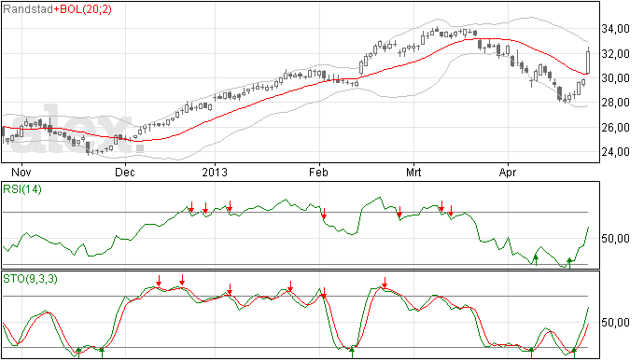This screenshot has height=361, width=644.
Task: Click the STO buy arrow in mid-February
Action: pos(352,353)
